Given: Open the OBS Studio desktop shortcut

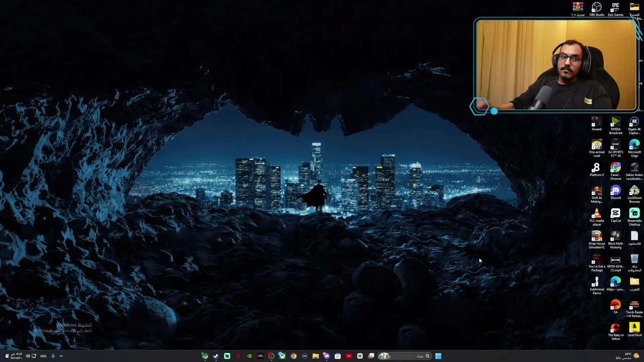Looking at the screenshot, I should pyautogui.click(x=597, y=9).
